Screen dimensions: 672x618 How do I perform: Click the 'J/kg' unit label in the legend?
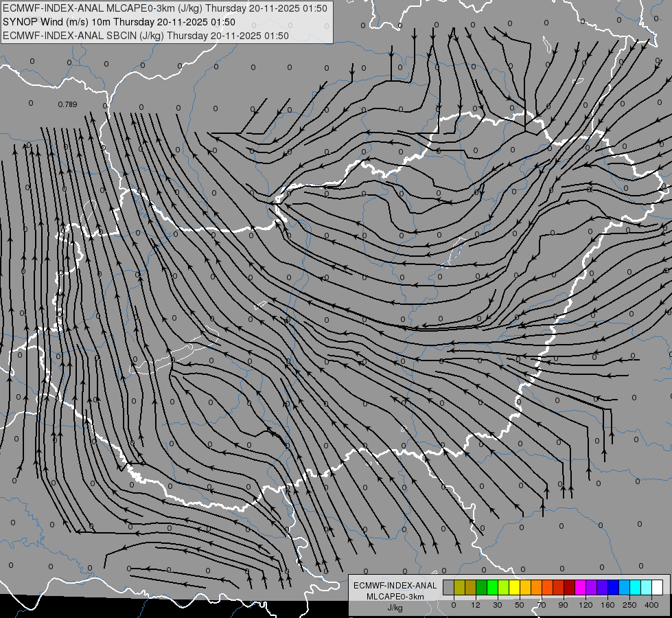tap(395, 608)
